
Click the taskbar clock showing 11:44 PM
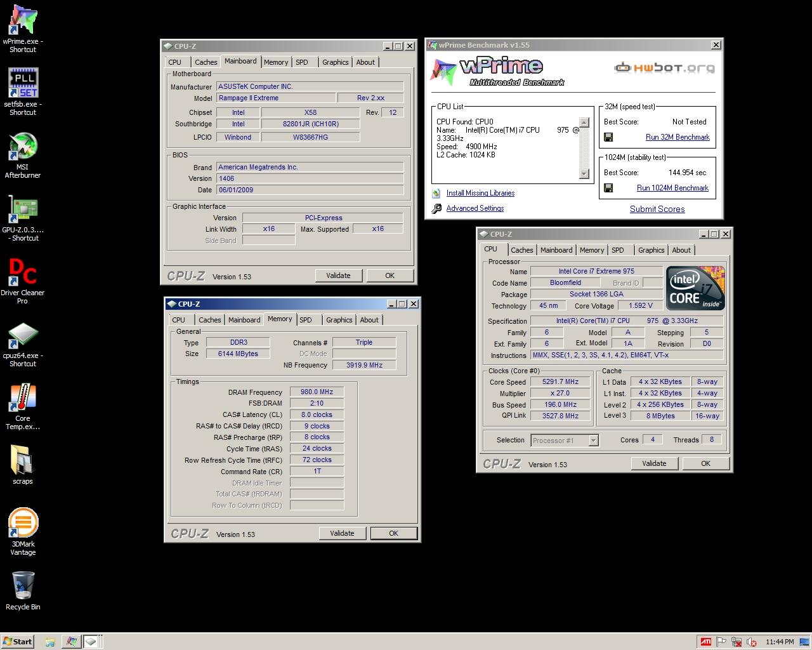[x=780, y=642]
